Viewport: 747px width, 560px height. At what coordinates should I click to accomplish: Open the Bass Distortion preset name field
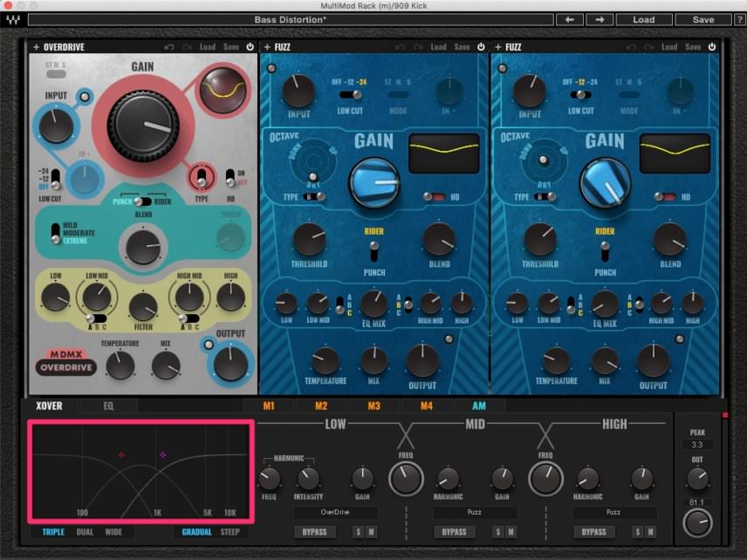pyautogui.click(x=291, y=19)
